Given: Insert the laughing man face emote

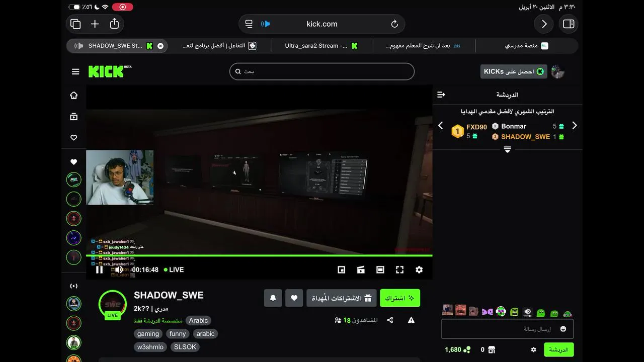Looking at the screenshot, I should pos(461,310).
